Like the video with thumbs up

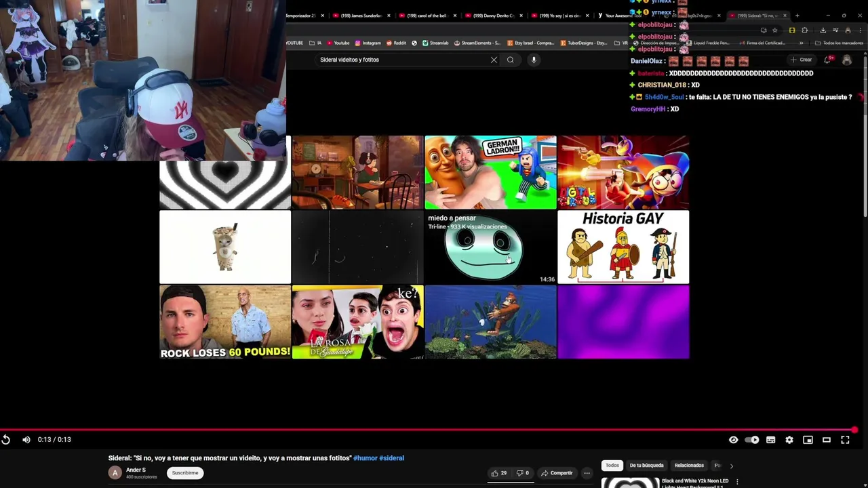click(x=499, y=473)
